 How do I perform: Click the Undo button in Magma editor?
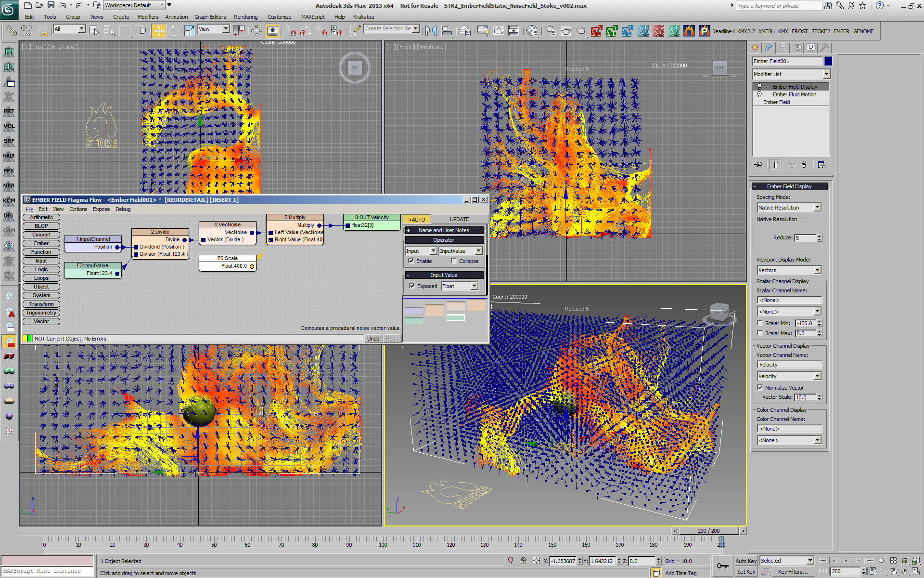[x=373, y=339]
